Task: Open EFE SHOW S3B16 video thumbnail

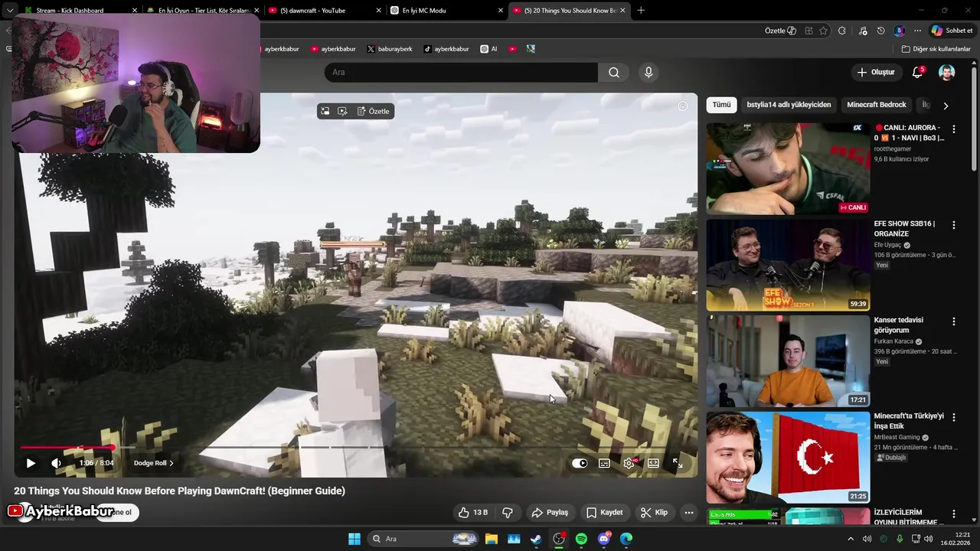Action: point(788,265)
